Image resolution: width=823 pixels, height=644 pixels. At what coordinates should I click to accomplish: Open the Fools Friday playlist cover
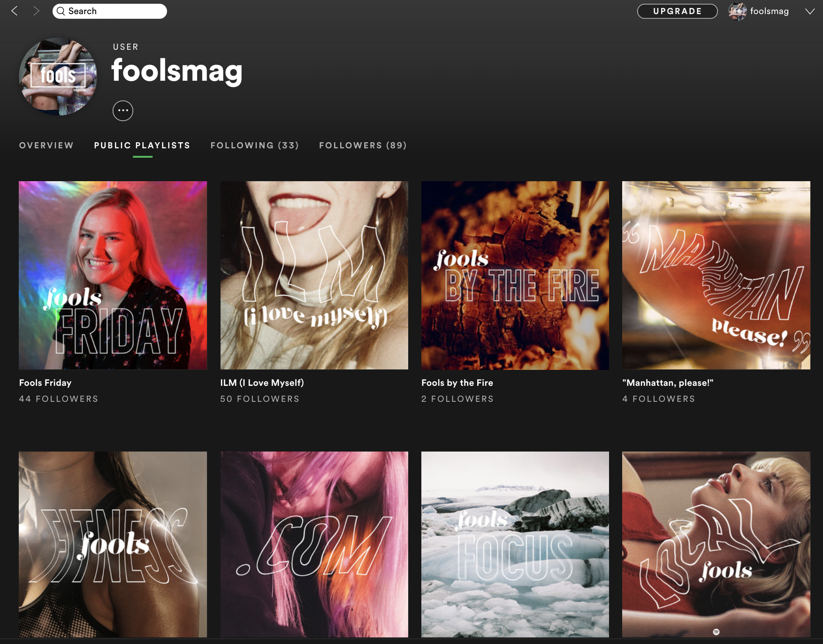(113, 275)
